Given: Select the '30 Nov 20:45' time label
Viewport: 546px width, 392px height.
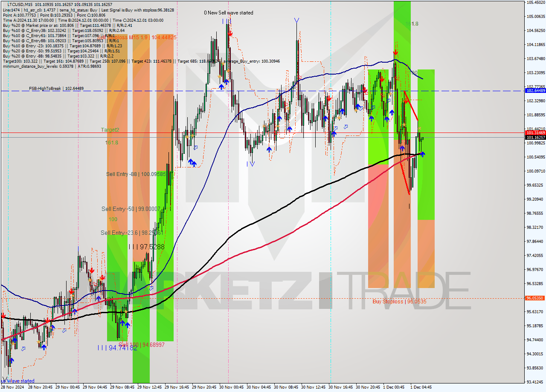Looking at the screenshot, I should click(368, 387).
